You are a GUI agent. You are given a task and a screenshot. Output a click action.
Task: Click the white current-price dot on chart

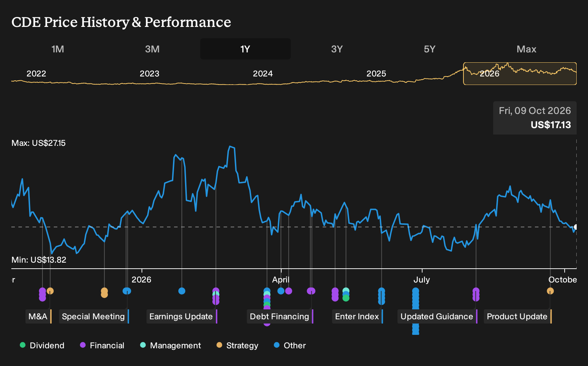tap(576, 227)
